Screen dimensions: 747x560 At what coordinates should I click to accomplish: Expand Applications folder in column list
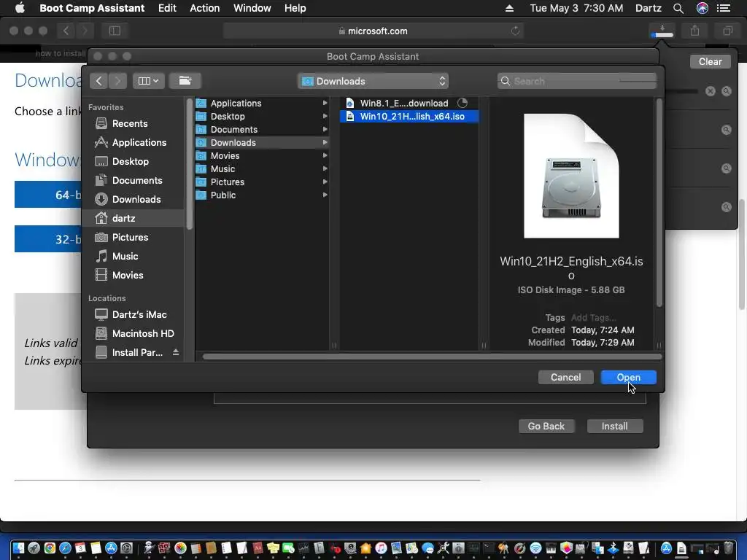(325, 103)
